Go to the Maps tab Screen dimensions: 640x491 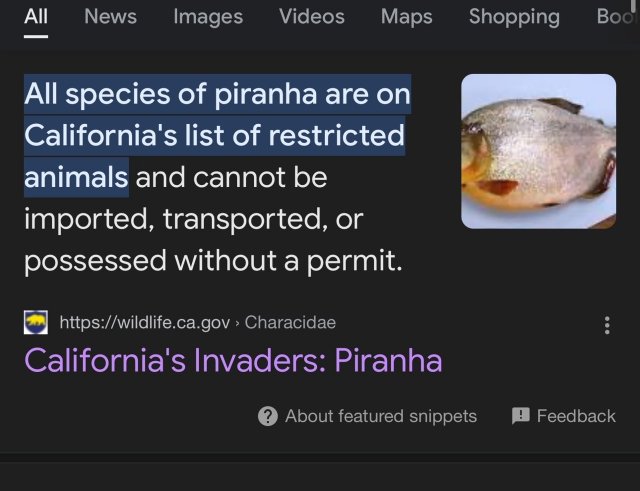tap(406, 17)
